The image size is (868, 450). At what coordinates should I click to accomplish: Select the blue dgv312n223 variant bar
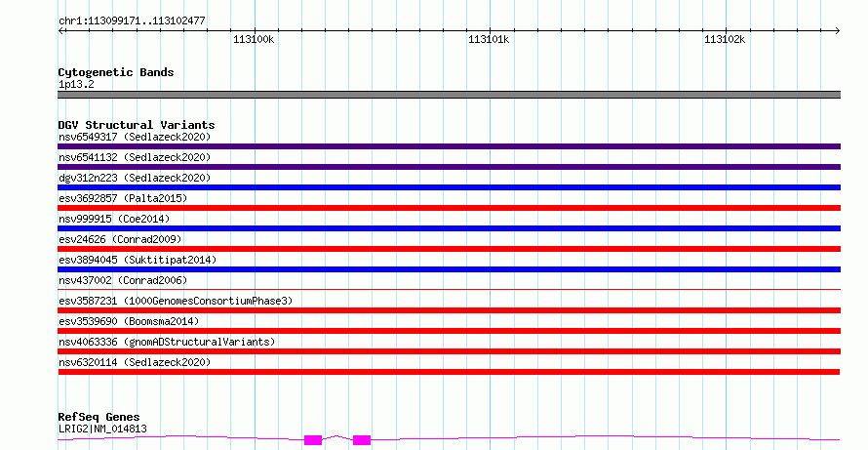tap(449, 187)
